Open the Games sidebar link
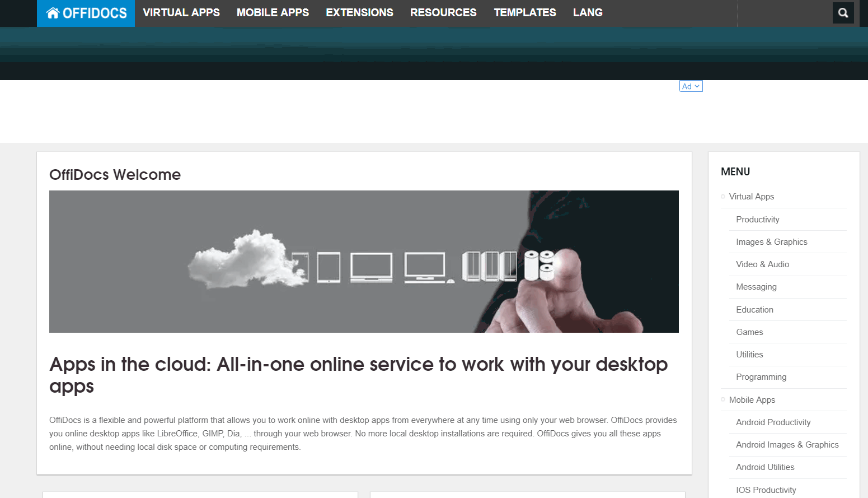 point(750,332)
